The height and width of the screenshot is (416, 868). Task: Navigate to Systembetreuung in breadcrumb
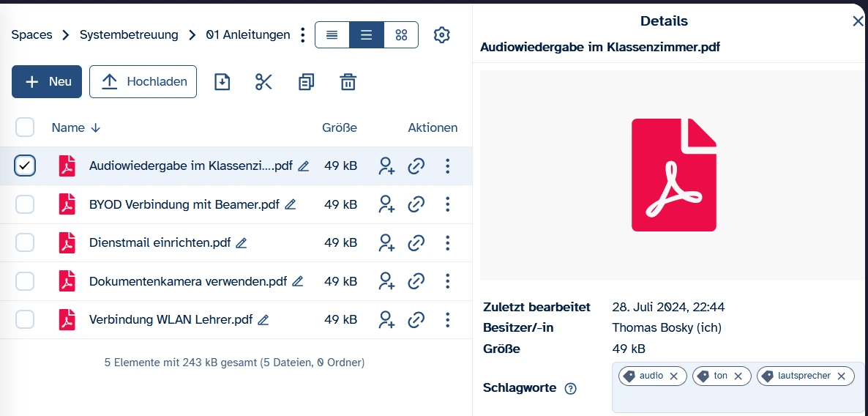[x=129, y=34]
